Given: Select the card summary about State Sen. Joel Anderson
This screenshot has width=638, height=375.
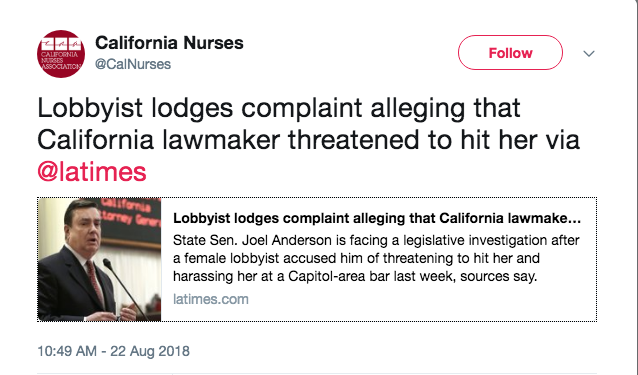Looking at the screenshot, I should pyautogui.click(x=376, y=258).
